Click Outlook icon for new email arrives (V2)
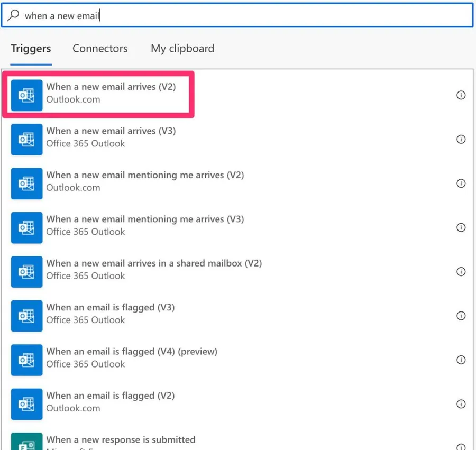 pyautogui.click(x=26, y=95)
